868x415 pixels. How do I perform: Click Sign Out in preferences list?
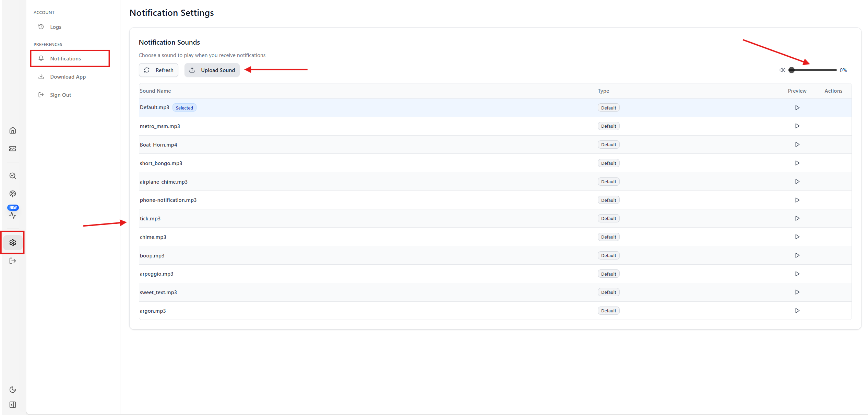[60, 95]
